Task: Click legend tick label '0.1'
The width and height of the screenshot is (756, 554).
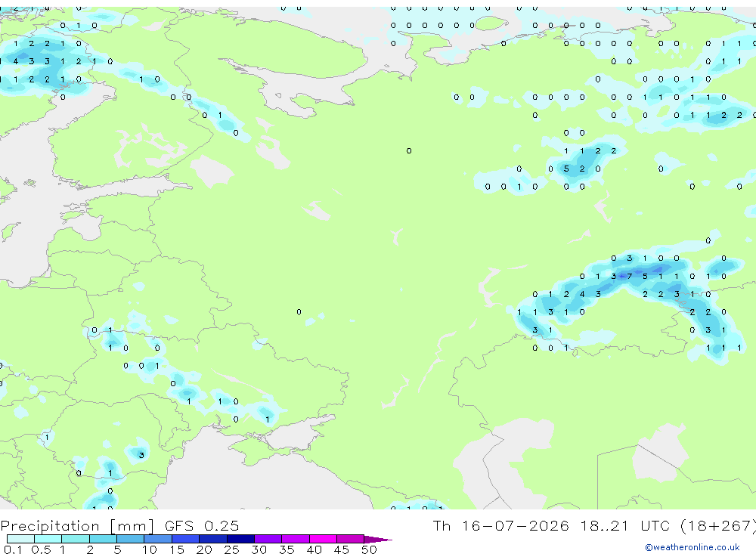Action: 13,549
